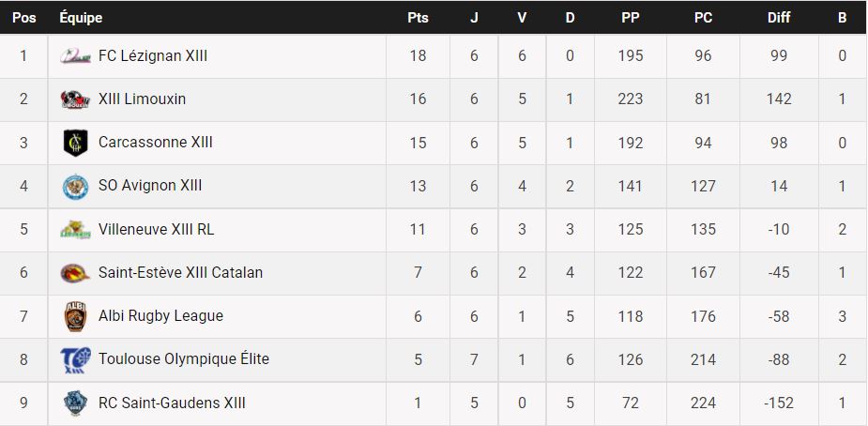This screenshot has width=868, height=426.
Task: Click the PC column header
Action: (703, 18)
